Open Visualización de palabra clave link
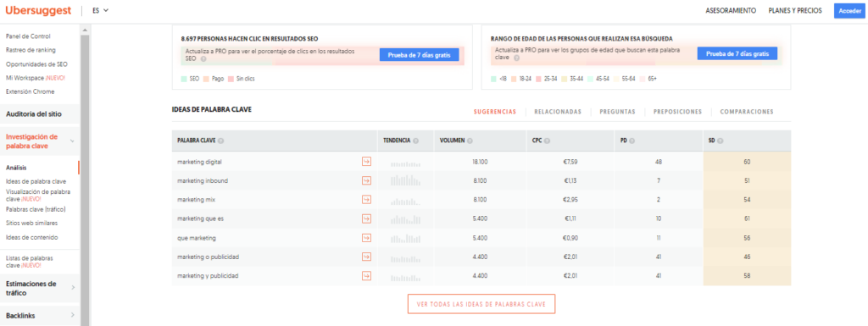This screenshot has height=326, width=868. pos(38,195)
